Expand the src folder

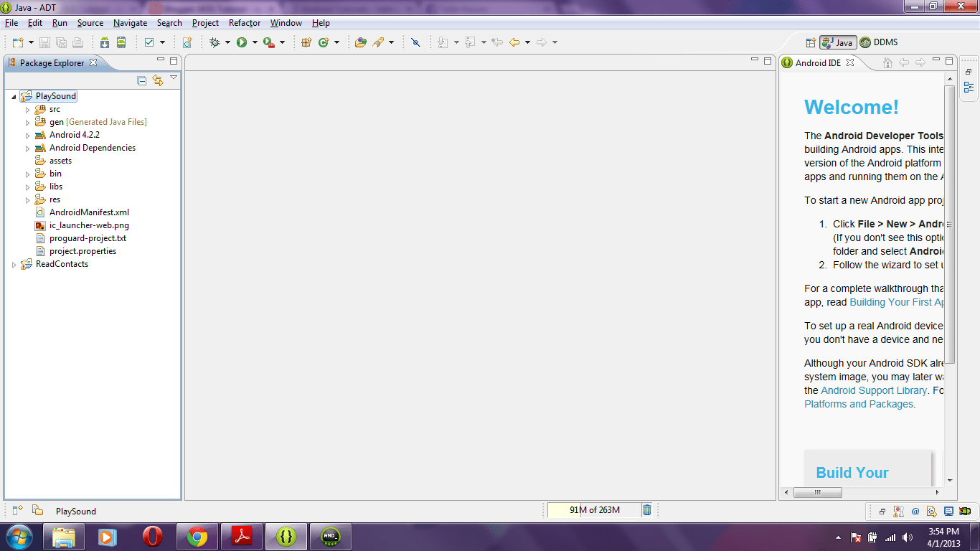pos(28,110)
